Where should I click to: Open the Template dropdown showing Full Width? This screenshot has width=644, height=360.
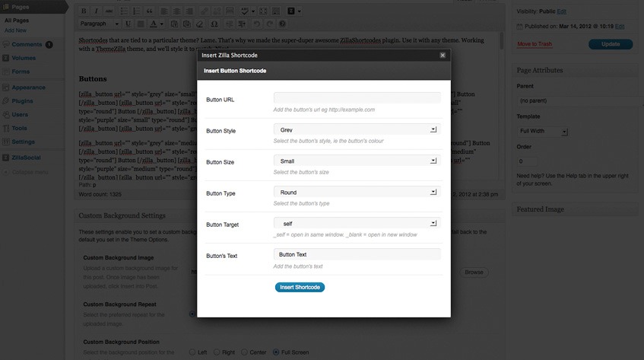click(x=542, y=131)
